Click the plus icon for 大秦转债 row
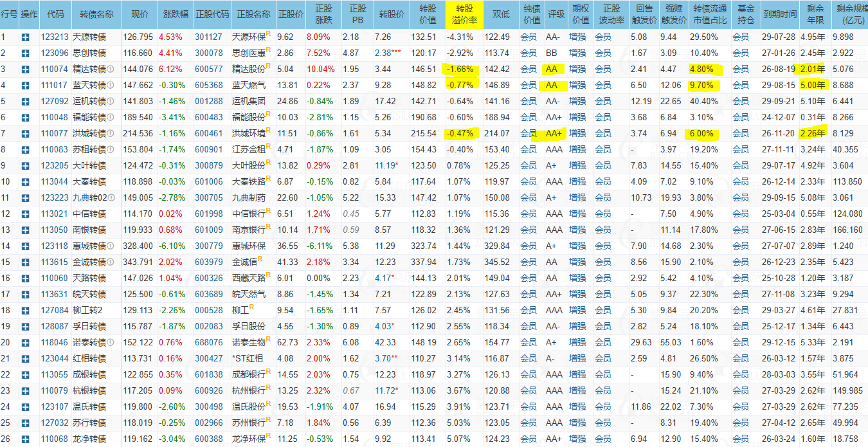 25,182
